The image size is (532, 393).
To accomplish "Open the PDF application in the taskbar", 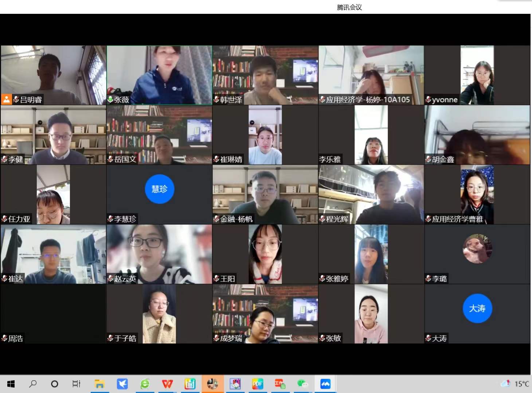I will pyautogui.click(x=258, y=384).
